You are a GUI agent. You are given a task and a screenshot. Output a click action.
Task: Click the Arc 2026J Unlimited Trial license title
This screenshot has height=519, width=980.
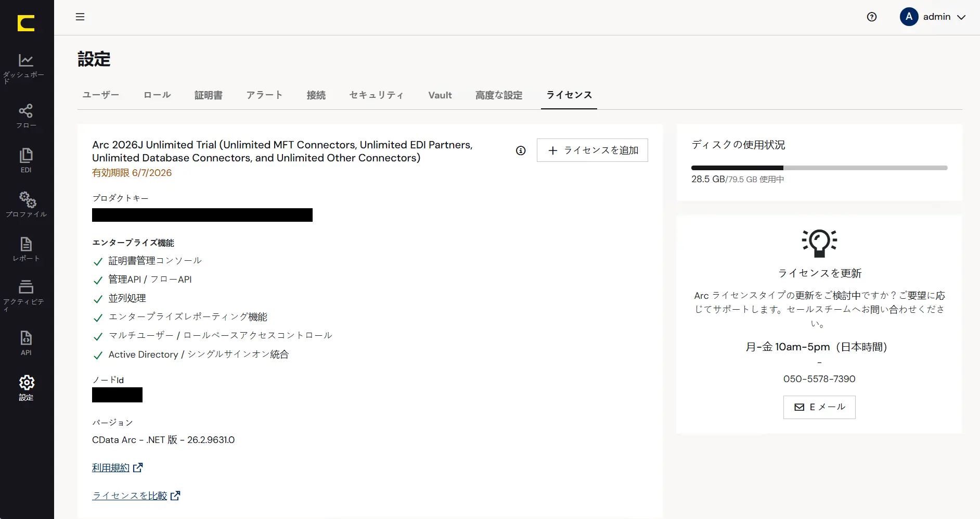point(282,151)
